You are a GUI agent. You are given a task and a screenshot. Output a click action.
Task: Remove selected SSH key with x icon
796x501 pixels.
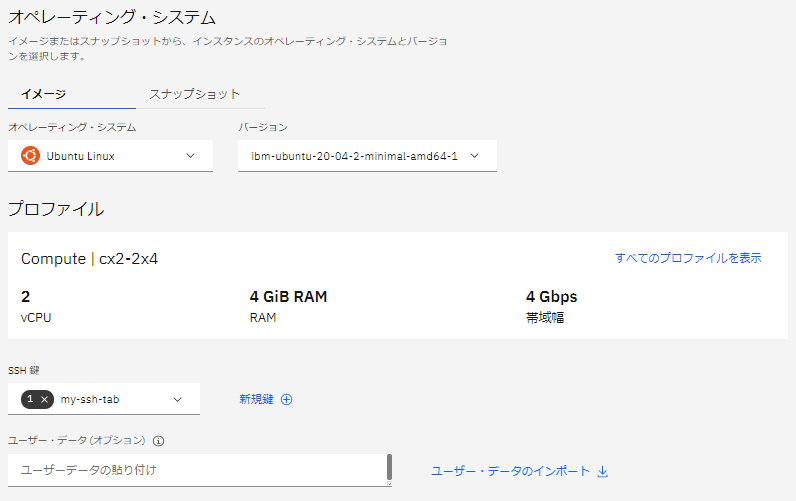click(x=44, y=399)
